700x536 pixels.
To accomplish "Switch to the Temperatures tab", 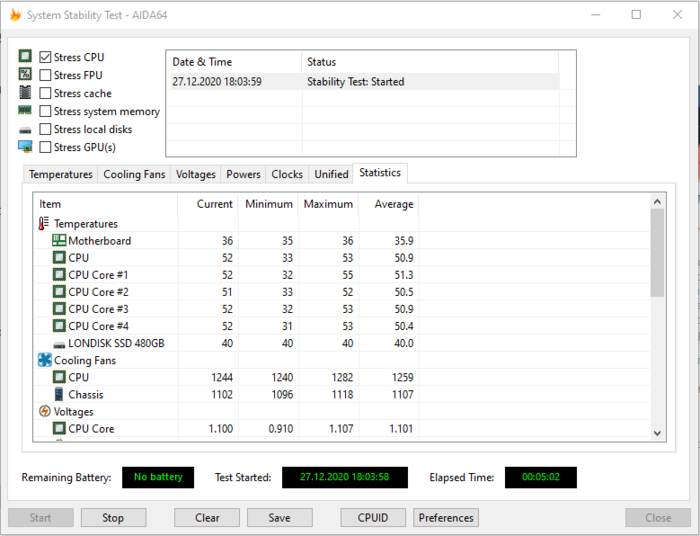I will pos(60,174).
